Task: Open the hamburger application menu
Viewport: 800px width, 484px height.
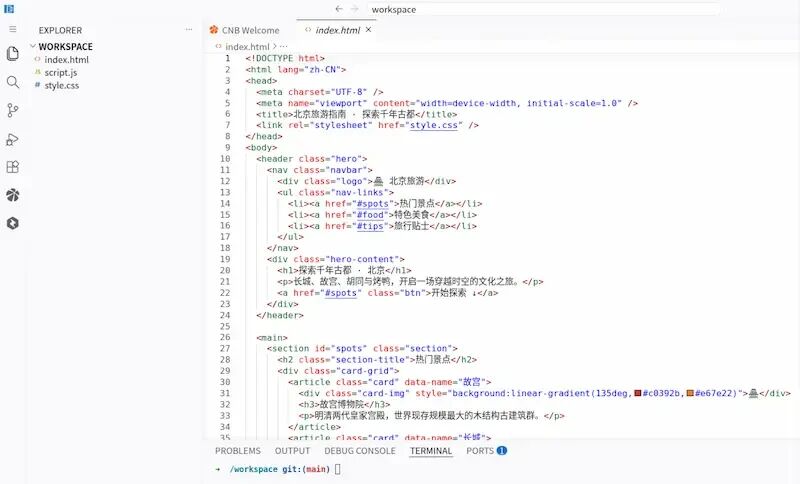Action: pos(13,29)
